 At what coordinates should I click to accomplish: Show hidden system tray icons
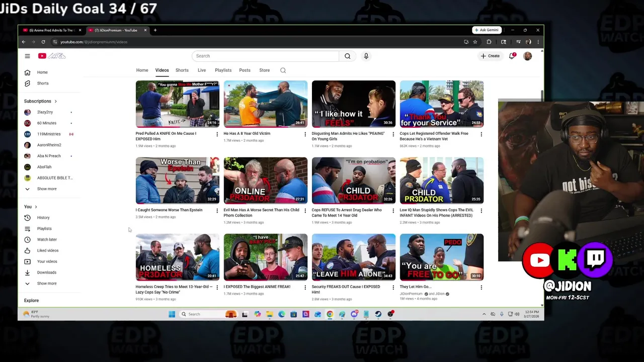(484, 314)
